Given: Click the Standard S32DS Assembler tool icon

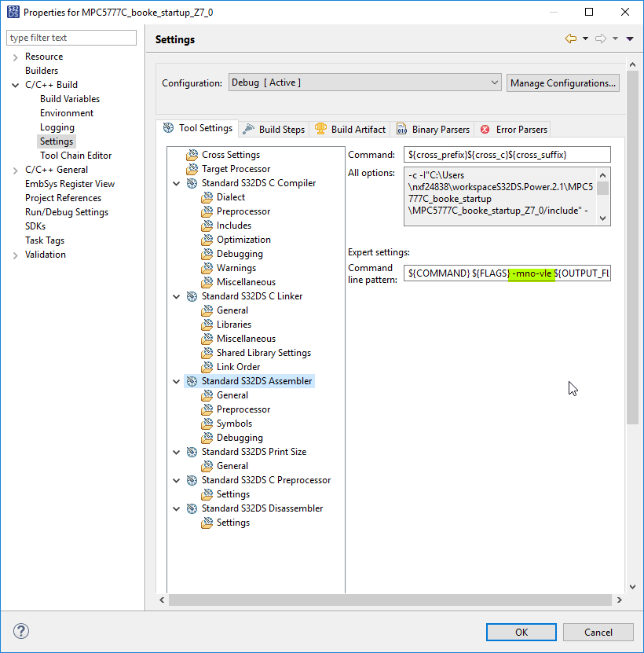Looking at the screenshot, I should [x=192, y=381].
